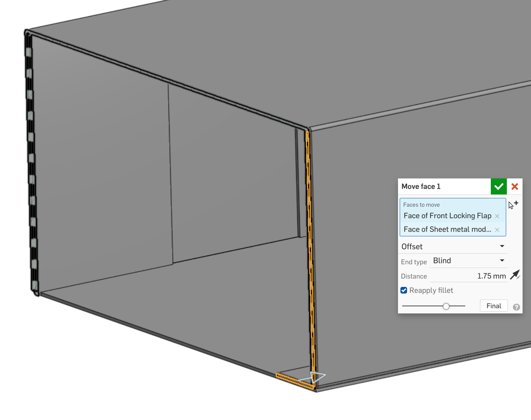The height and width of the screenshot is (420, 531).
Task: Remove Face of Sheet metal mod selection
Action: (497, 230)
